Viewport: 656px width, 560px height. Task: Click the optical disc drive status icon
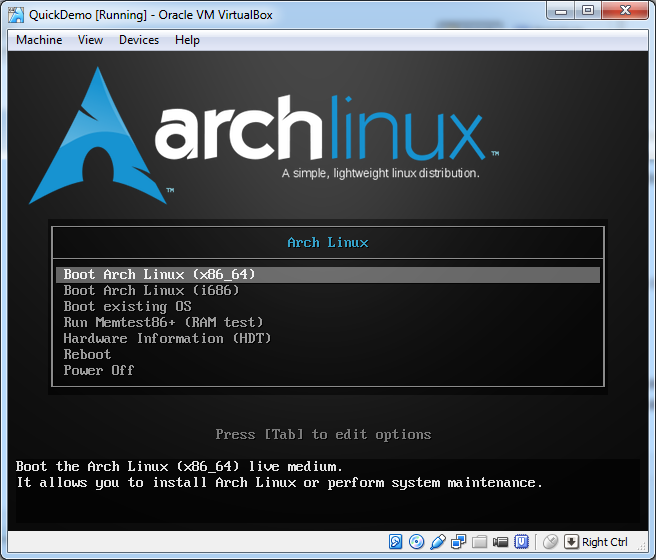[x=416, y=542]
